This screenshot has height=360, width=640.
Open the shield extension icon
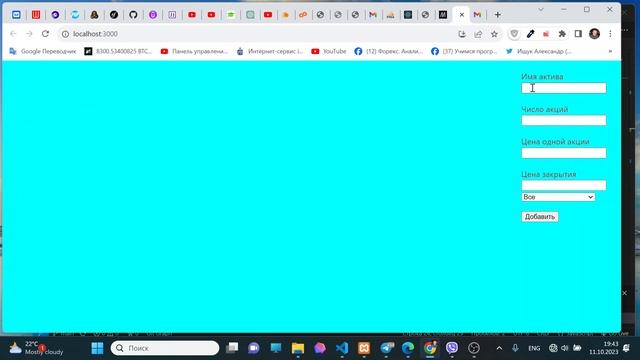[x=514, y=34]
